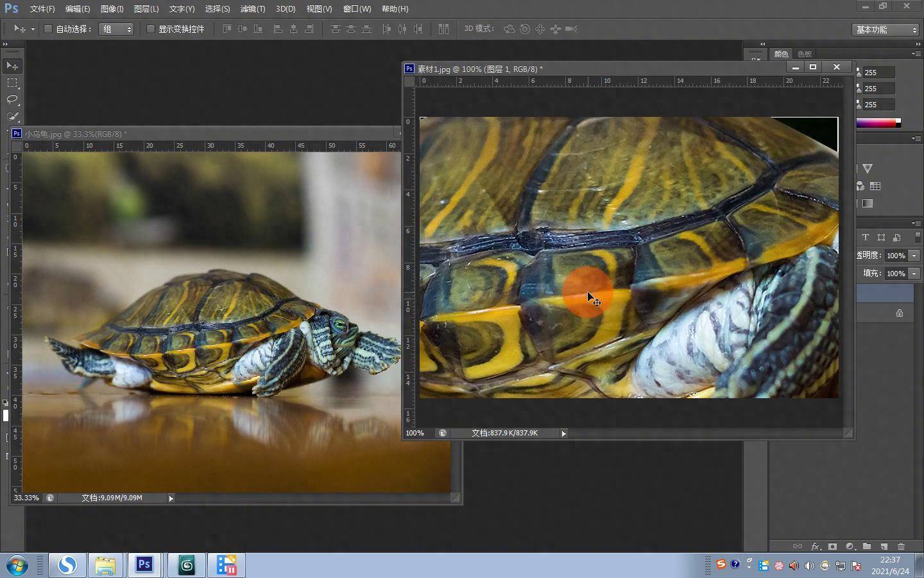924x578 pixels.
Task: Open Photoshop from the Windows taskbar
Action: click(144, 565)
